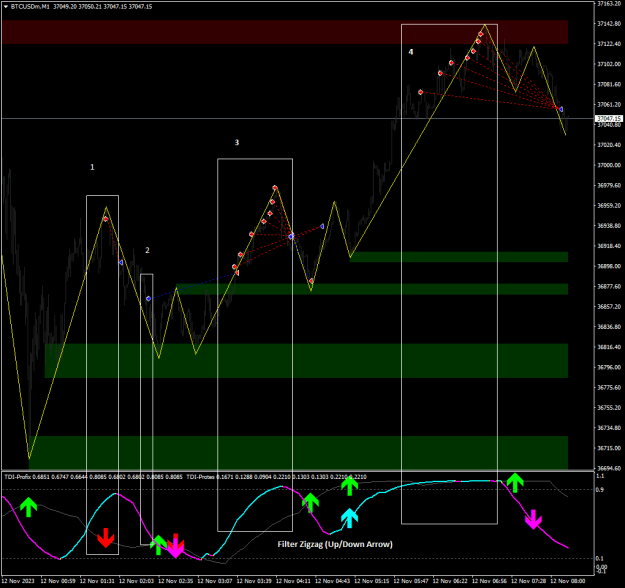
Task: Click time axis label 12 Nov 03:39
Action: tap(254, 581)
